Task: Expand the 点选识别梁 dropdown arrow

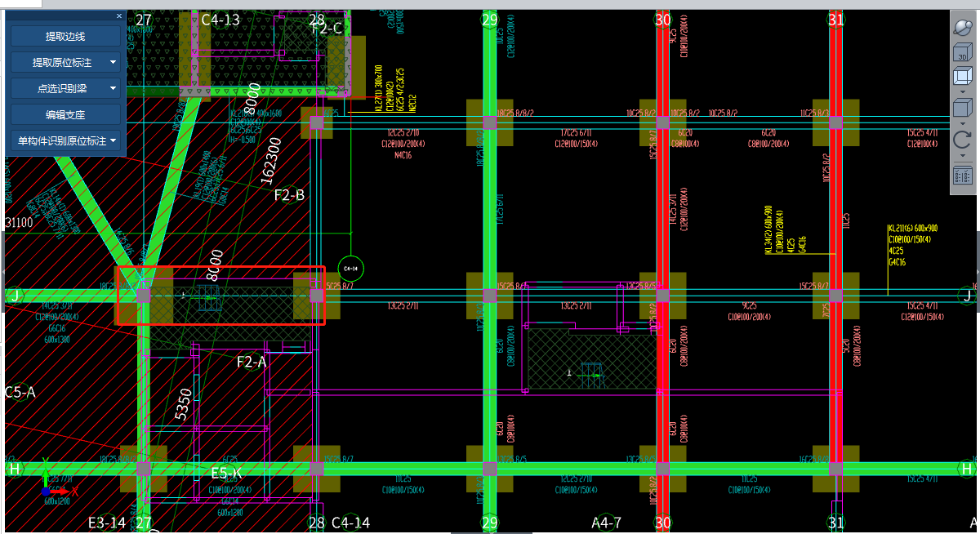Action: (x=113, y=88)
